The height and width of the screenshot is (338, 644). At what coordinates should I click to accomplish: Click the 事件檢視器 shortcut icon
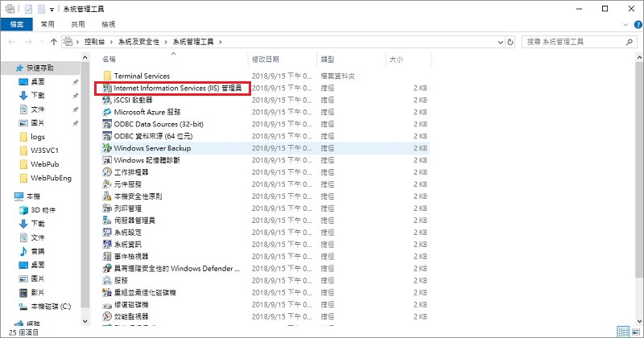107,257
